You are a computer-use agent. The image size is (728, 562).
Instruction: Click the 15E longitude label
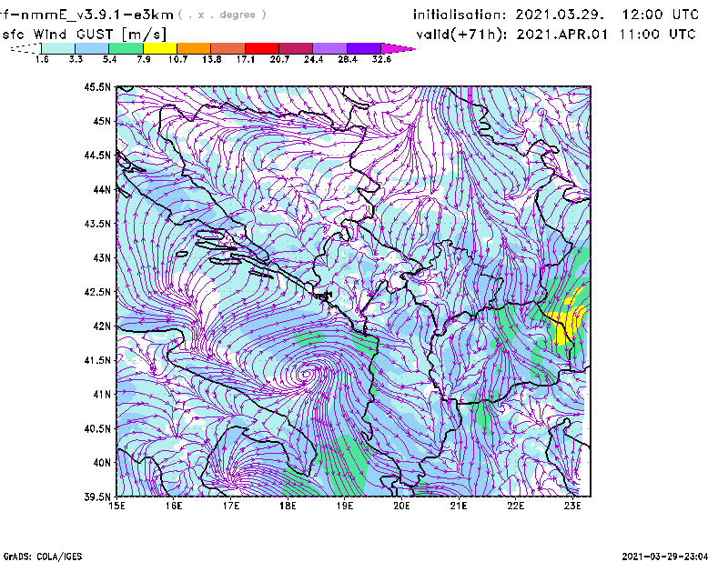tap(116, 506)
